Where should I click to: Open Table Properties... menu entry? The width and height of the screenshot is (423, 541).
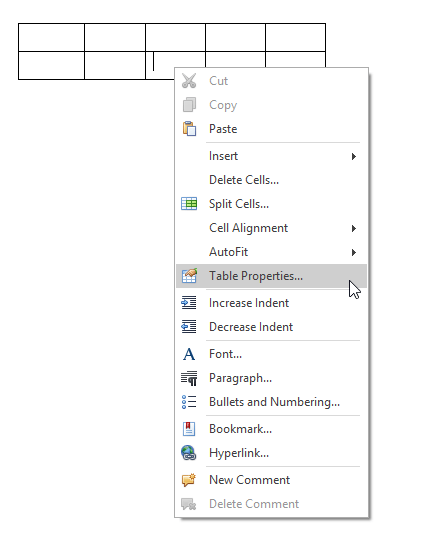[272, 276]
